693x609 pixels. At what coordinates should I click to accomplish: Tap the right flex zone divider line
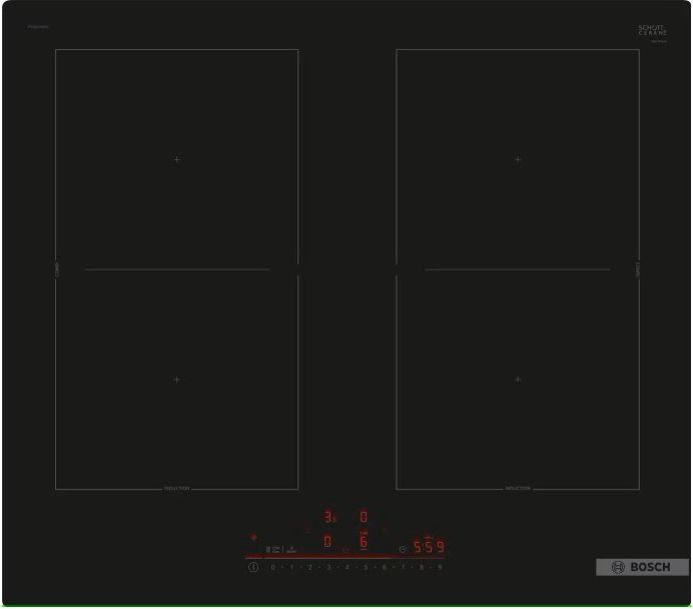[517, 269]
